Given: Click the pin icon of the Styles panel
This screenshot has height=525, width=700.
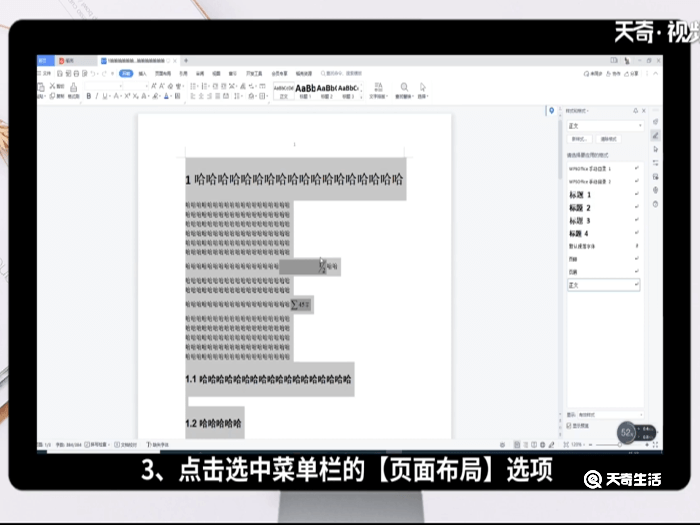Looking at the screenshot, I should [635, 110].
